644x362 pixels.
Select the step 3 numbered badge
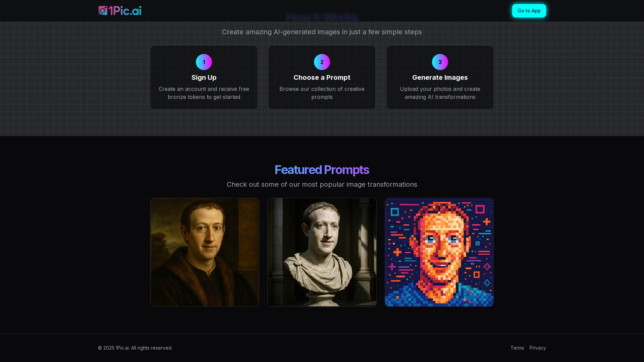(x=440, y=62)
